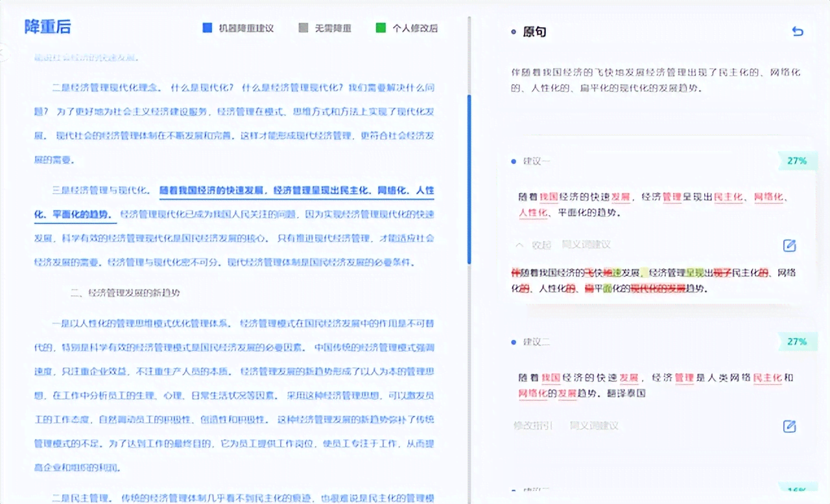Open 同义词建议 under 建议二
Viewport: 830px width, 504px height.
point(594,426)
